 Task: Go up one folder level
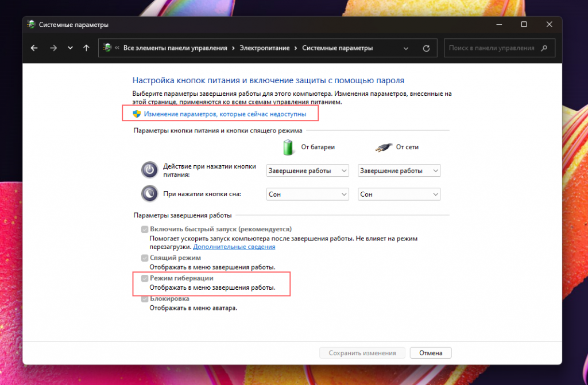tap(86, 48)
